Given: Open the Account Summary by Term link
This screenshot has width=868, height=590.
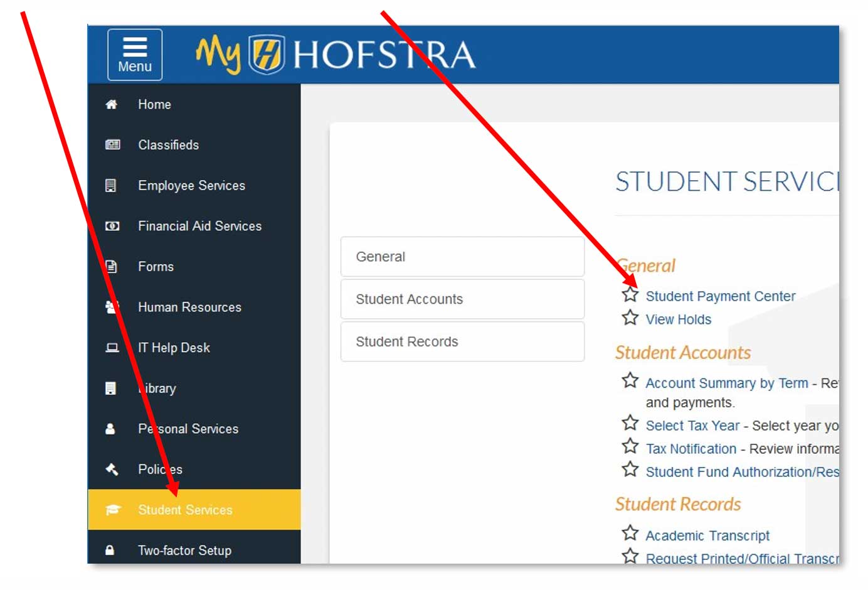Looking at the screenshot, I should (x=726, y=383).
